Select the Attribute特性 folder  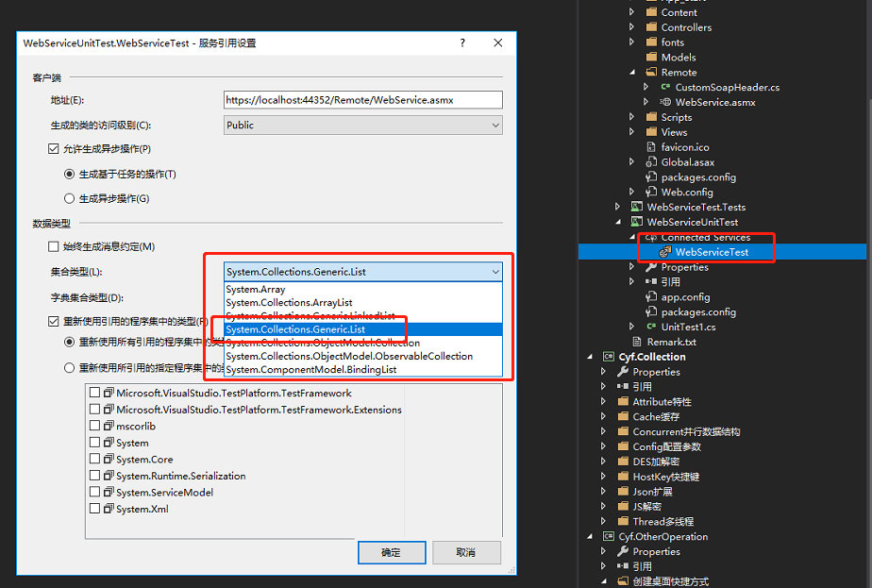pos(662,402)
